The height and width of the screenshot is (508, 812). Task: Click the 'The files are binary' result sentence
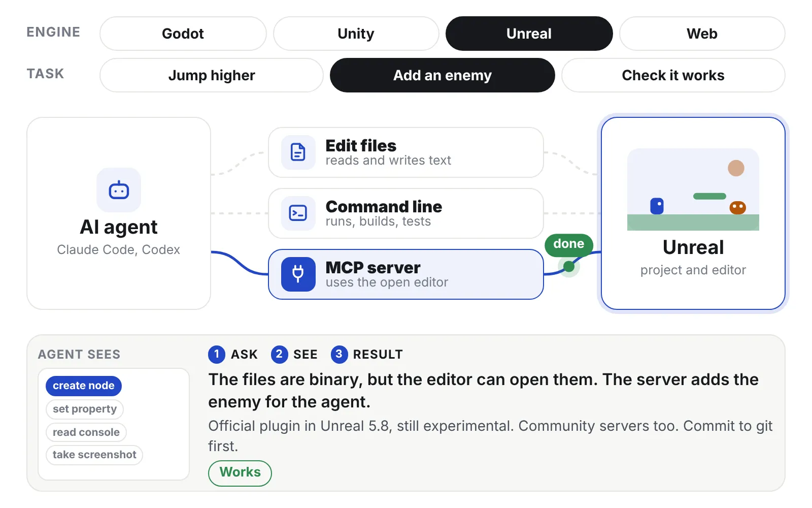(x=483, y=391)
